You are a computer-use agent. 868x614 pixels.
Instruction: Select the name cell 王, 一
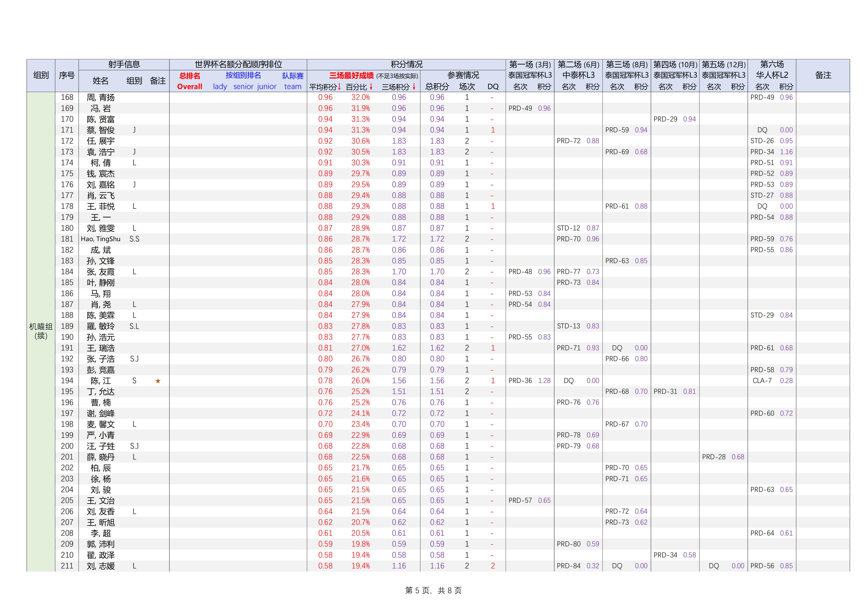pyautogui.click(x=100, y=218)
